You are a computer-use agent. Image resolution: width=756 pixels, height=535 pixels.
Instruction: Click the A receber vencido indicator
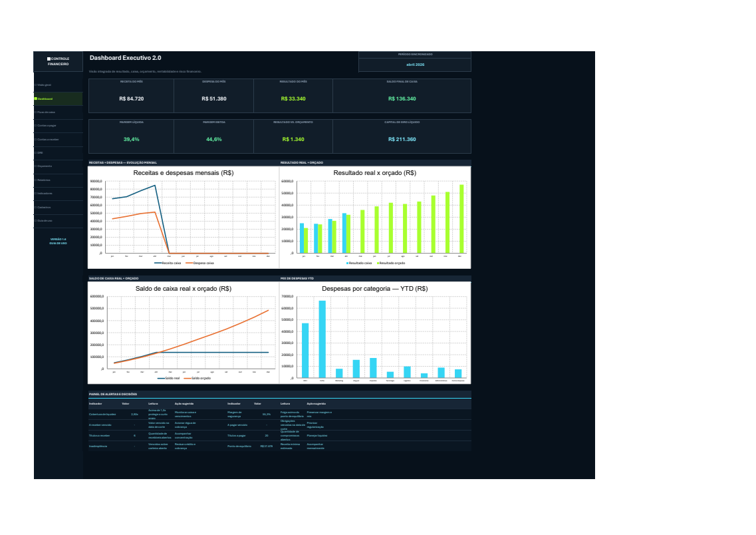(100, 425)
